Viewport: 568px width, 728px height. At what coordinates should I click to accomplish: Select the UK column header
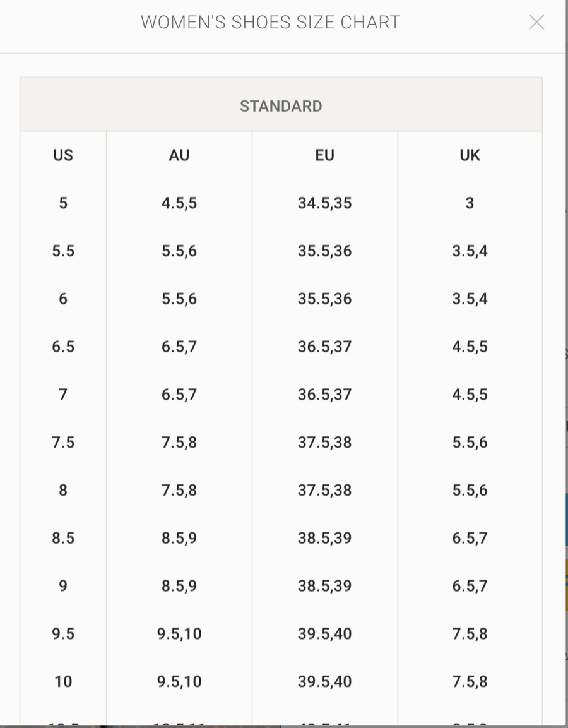[x=470, y=155]
